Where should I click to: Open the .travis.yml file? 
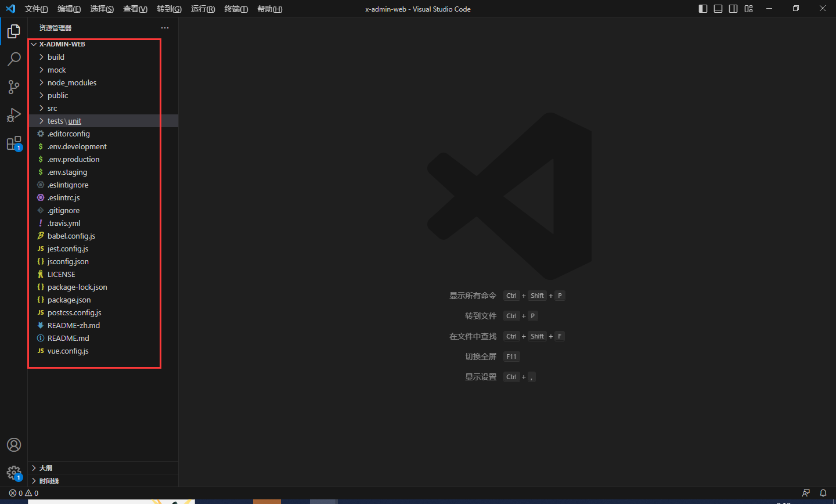(103, 223)
